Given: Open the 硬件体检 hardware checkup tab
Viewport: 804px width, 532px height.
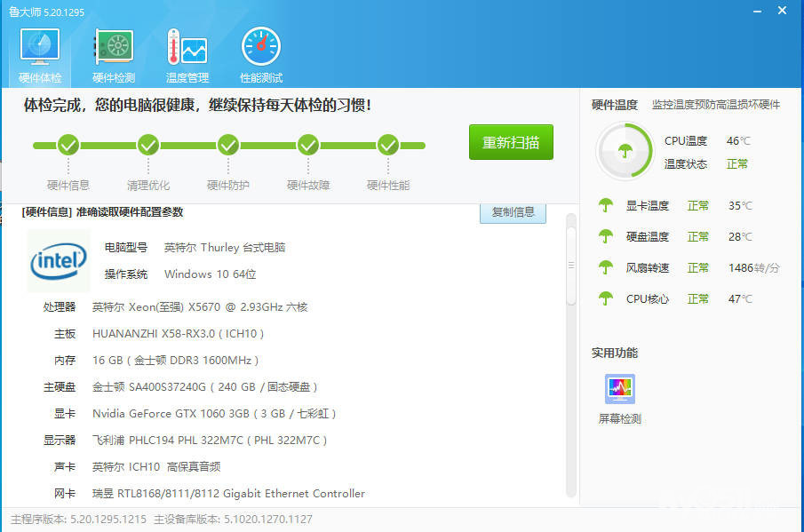Looking at the screenshot, I should 40,55.
